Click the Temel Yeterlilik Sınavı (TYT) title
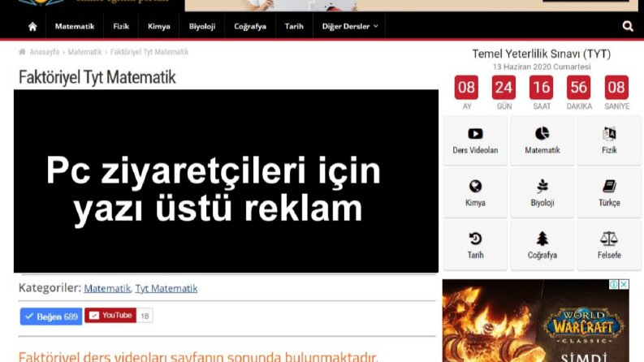This screenshot has width=644, height=362. coord(542,54)
